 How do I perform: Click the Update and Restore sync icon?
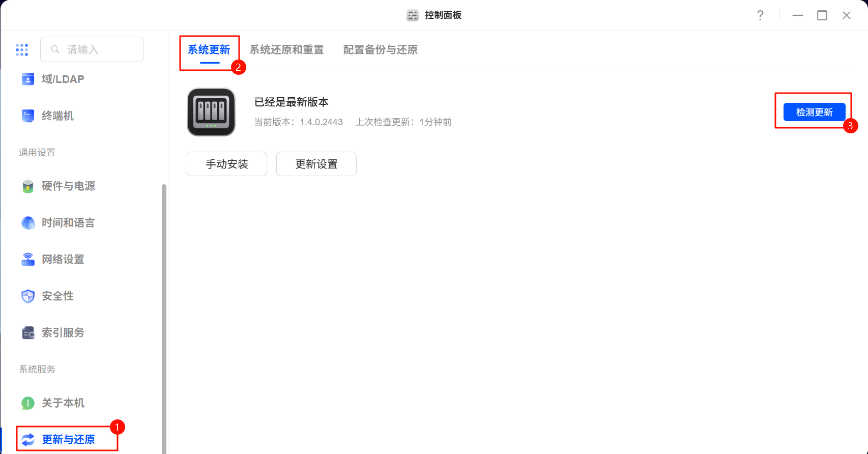point(28,440)
